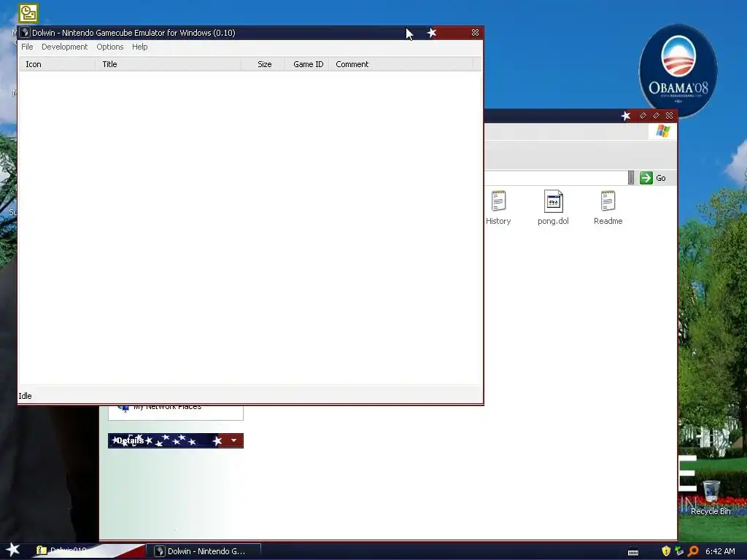Screen dimensions: 747x560
Task: Close the Explorer window behind Dolwin
Action: click(670, 116)
